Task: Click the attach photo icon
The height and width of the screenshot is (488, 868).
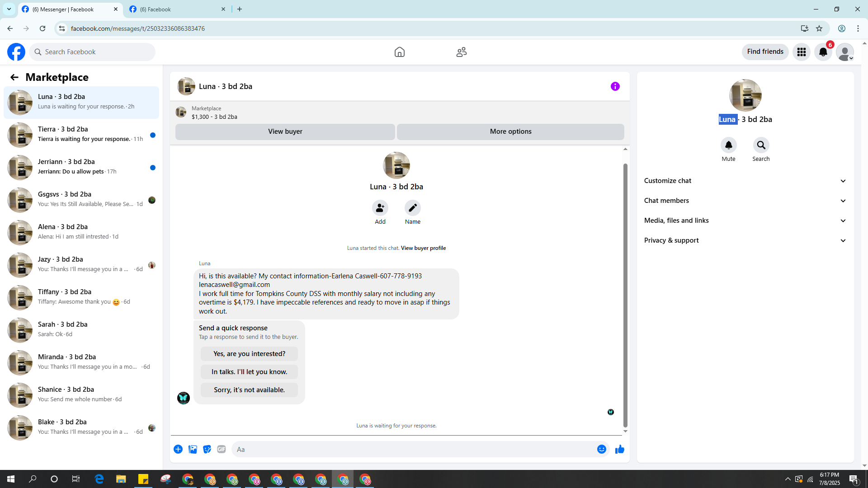Action: click(x=193, y=449)
